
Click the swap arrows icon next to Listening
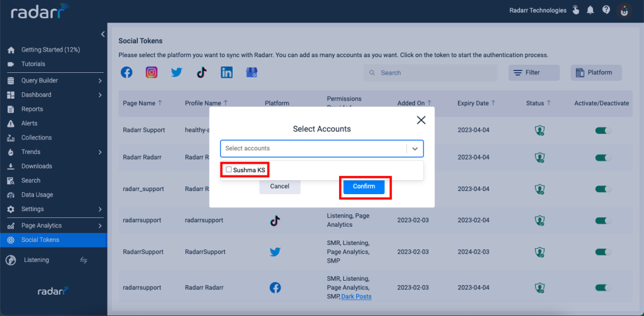[x=84, y=260]
